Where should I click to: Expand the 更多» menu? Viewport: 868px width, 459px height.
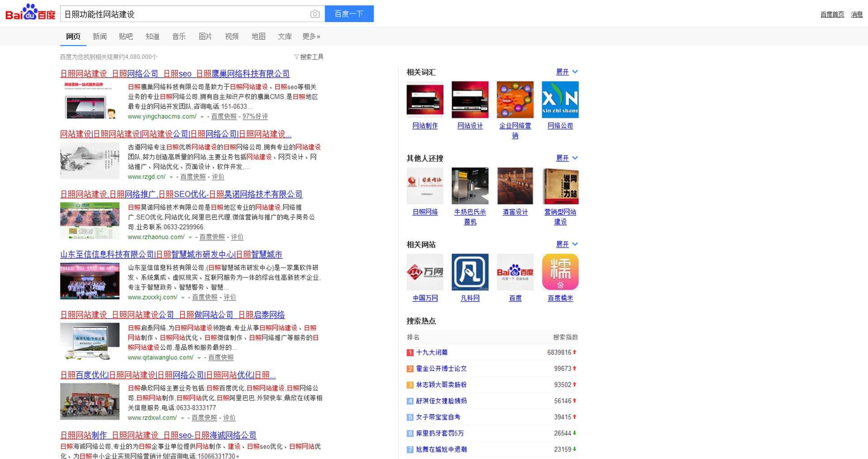click(311, 36)
